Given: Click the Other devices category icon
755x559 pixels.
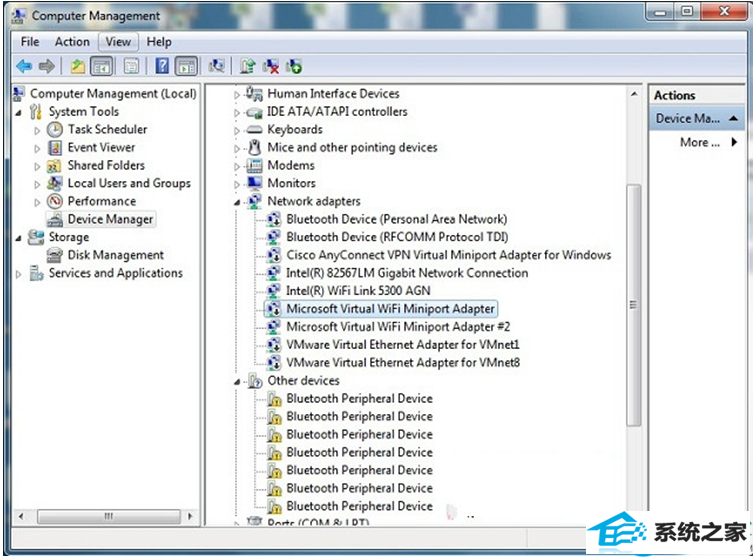Looking at the screenshot, I should click(x=254, y=381).
